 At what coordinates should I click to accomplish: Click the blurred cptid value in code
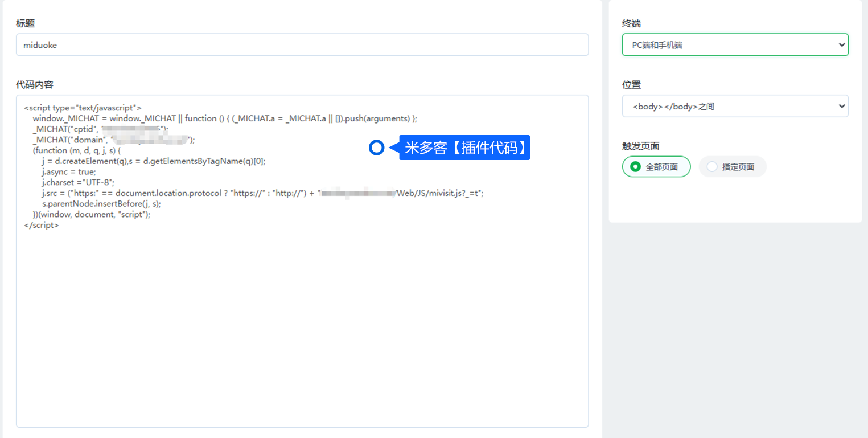tap(135, 129)
